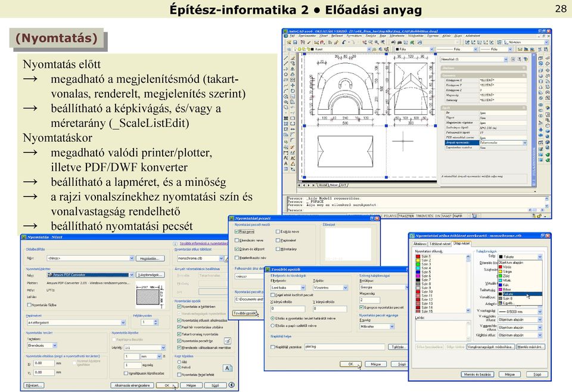Open Layer Properties Manager icon in AutoCAD
Viewport: 572px width, 392px height.
[289, 49]
